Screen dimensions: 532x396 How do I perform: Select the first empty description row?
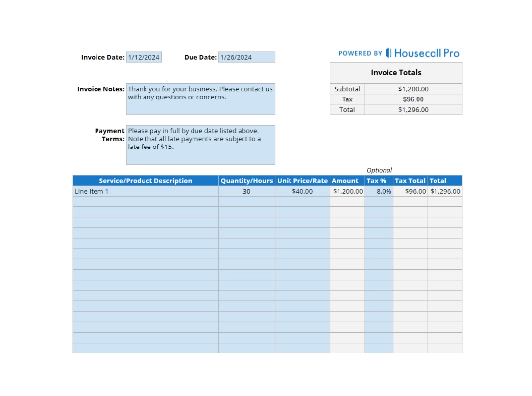145,201
